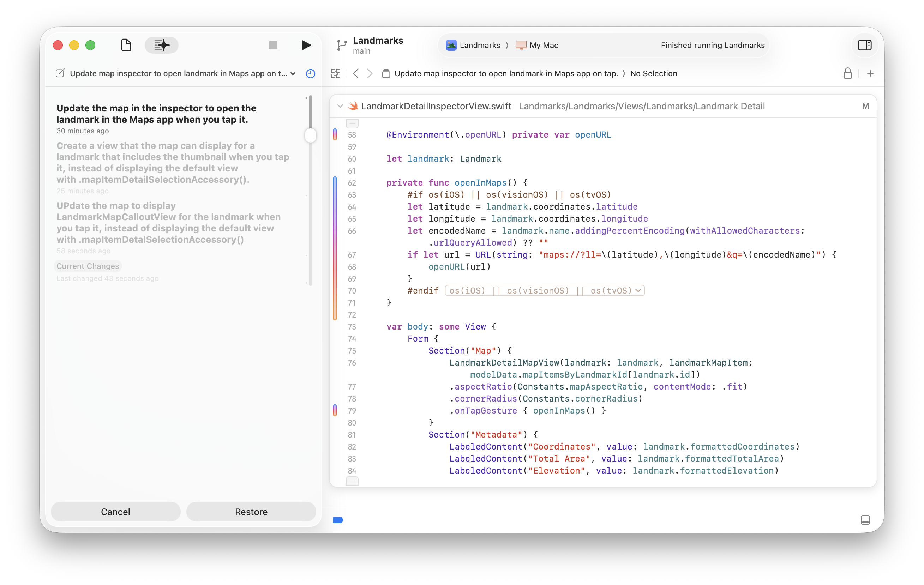This screenshot has height=585, width=924.
Task: Click the Restore button
Action: [x=251, y=512]
